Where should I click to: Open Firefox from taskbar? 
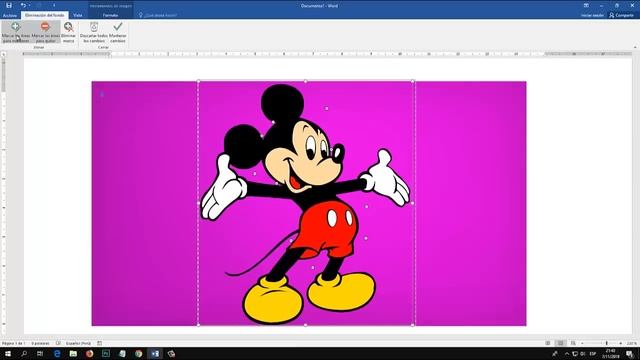(x=89, y=353)
